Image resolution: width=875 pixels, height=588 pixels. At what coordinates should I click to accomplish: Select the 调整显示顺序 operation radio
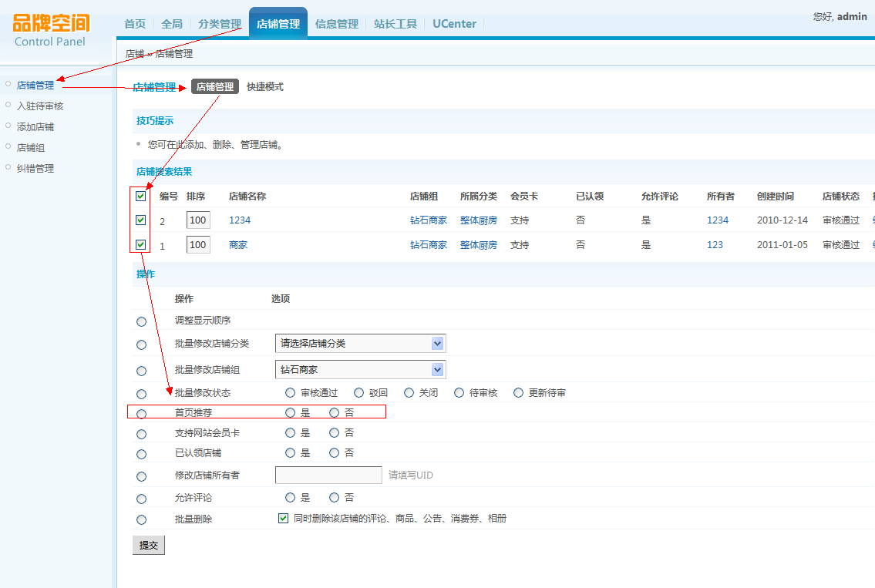coord(141,321)
